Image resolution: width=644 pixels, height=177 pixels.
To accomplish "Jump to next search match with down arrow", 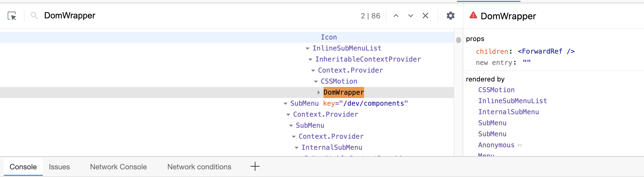I will 410,16.
